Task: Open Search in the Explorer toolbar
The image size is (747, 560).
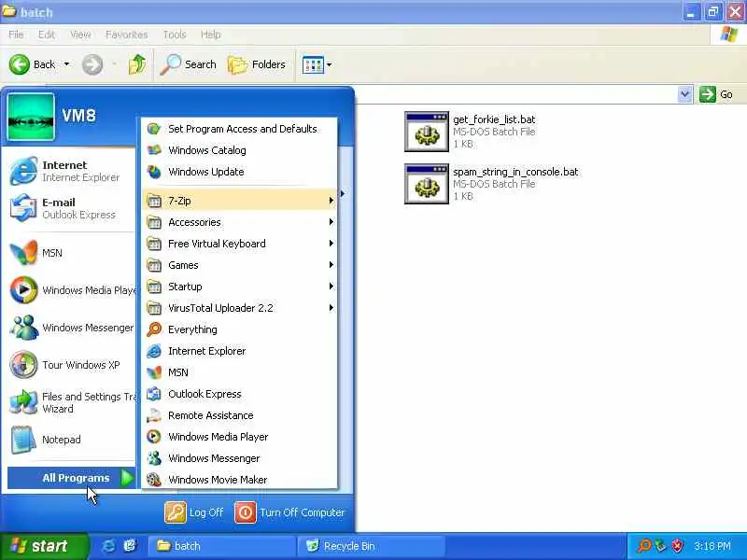Action: point(189,64)
